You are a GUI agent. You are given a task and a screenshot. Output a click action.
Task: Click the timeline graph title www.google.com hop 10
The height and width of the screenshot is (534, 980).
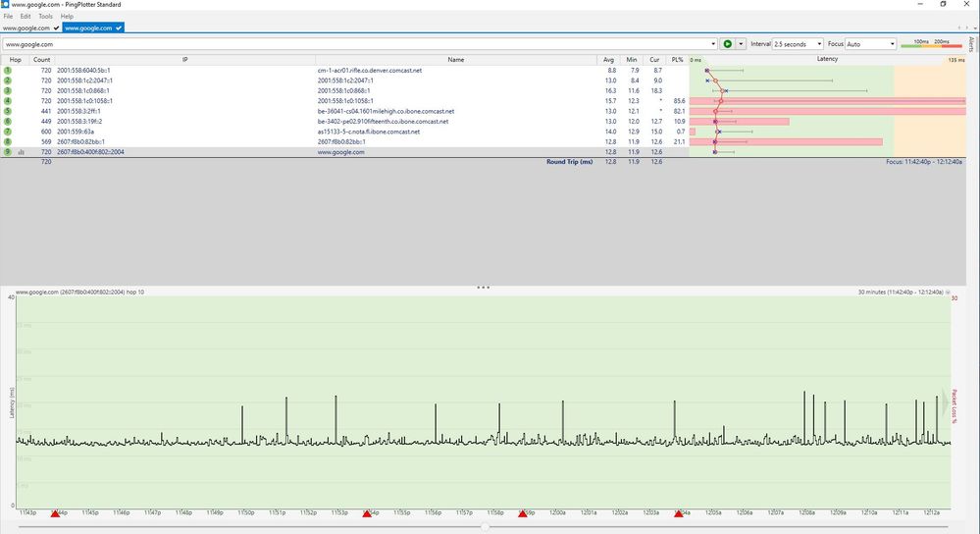tap(79, 292)
